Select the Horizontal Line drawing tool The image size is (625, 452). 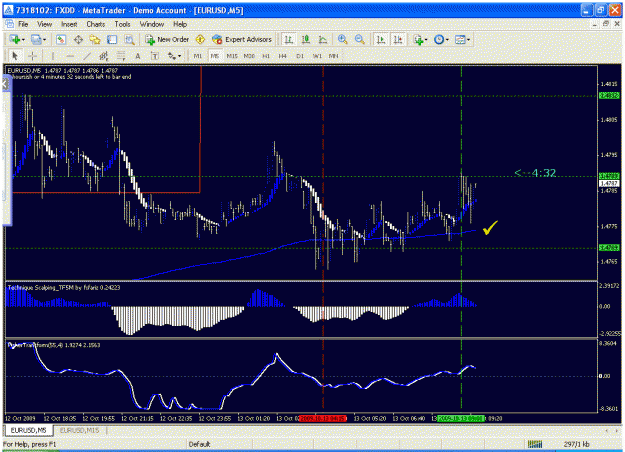[x=70, y=56]
